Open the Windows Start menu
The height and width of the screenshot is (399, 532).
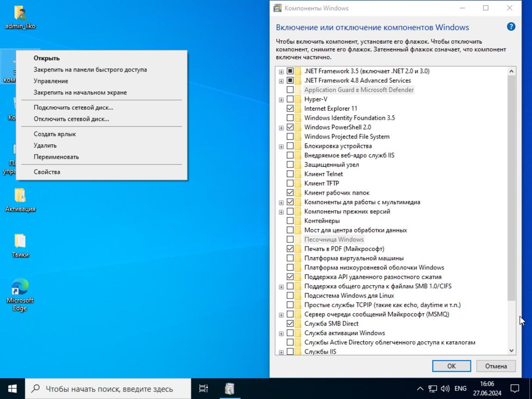pyautogui.click(x=12, y=388)
